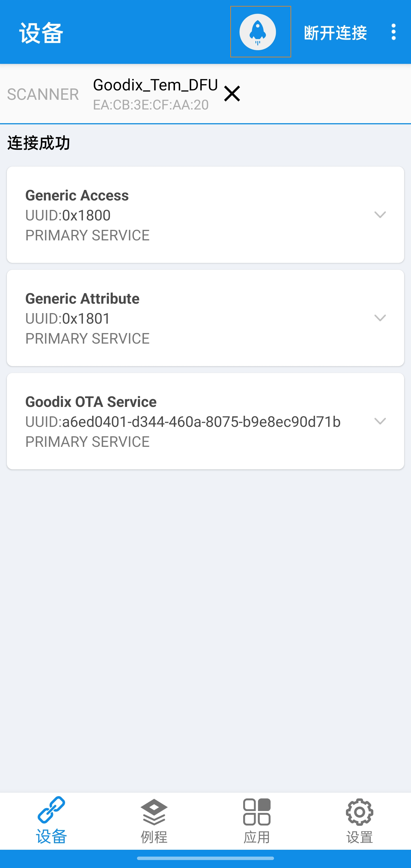Screen dimensions: 411x868
Task: Tap the 应用 label in bottom navigation
Action: click(257, 837)
